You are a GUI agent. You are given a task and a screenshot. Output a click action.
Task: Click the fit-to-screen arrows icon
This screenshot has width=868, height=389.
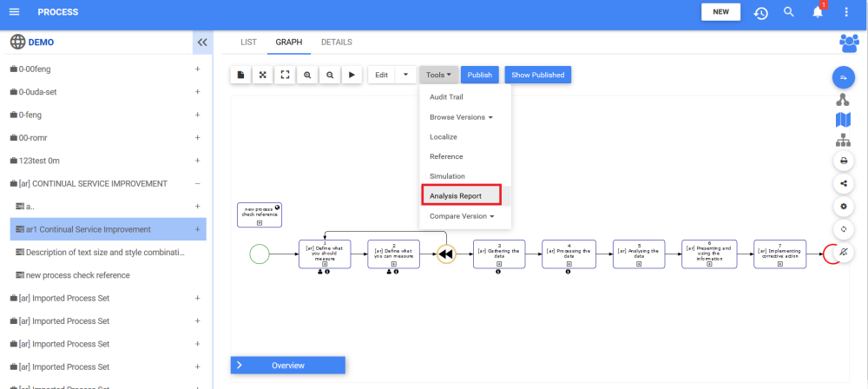tap(263, 75)
